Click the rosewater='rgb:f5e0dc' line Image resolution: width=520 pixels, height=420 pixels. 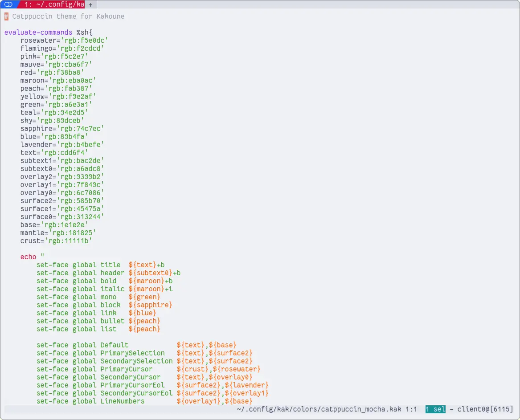pos(64,41)
